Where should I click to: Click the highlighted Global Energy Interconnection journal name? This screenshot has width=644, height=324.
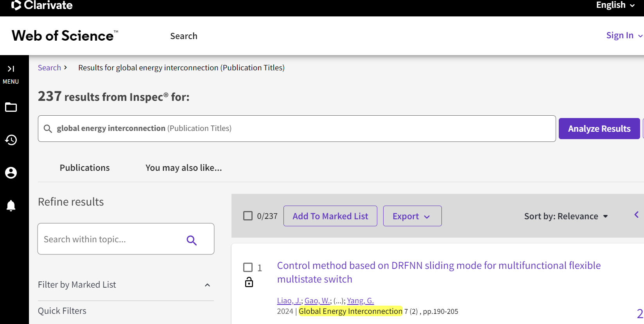coord(350,311)
